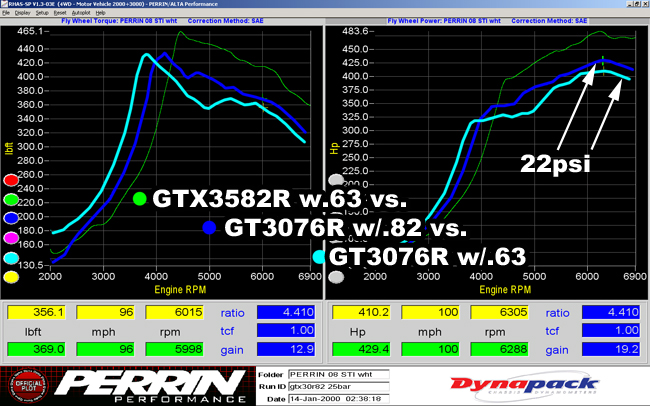Click the Date field 14-Jan-2000
This screenshot has height=406, width=650.
338,399
